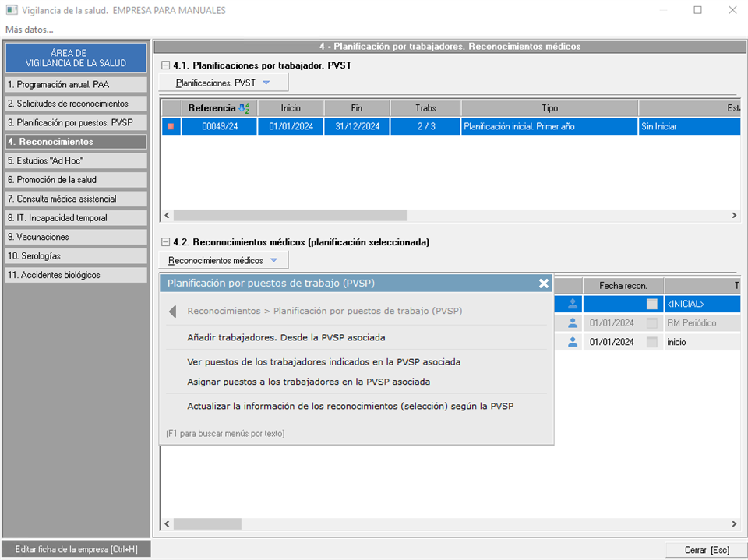The height and width of the screenshot is (560, 748).
Task: Collapse section 4.2 Reconocimientos médicos
Action: (x=165, y=242)
